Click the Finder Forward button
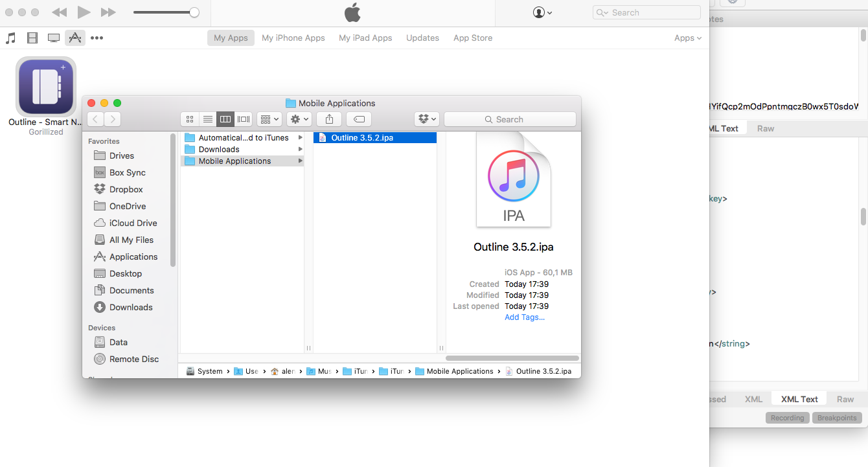 [x=113, y=119]
